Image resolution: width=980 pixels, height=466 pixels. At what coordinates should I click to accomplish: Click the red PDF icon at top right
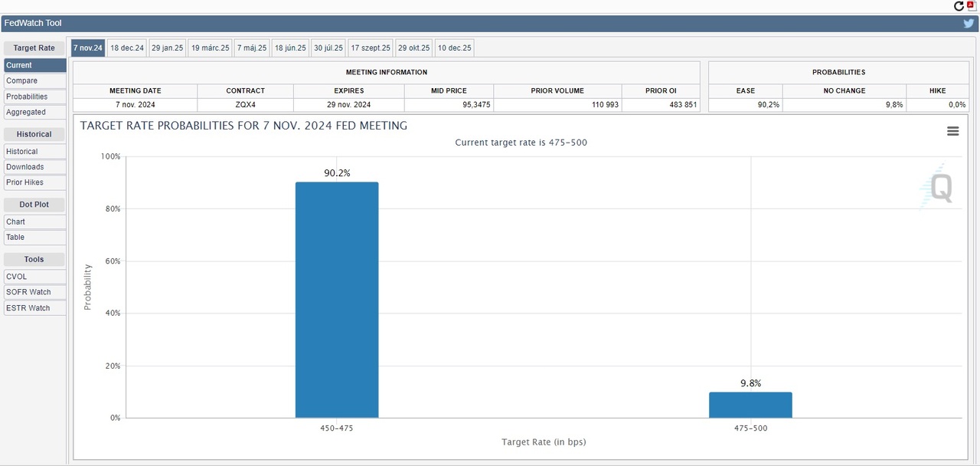972,5
